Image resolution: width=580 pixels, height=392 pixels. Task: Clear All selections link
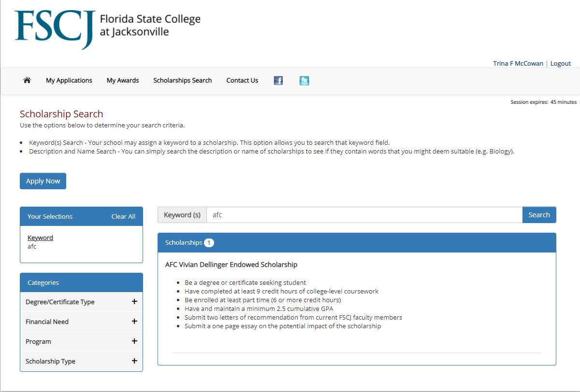click(x=123, y=216)
